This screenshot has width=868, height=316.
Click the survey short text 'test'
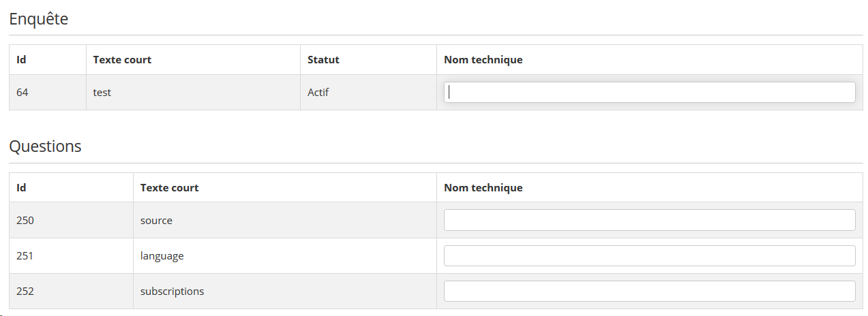tap(102, 93)
